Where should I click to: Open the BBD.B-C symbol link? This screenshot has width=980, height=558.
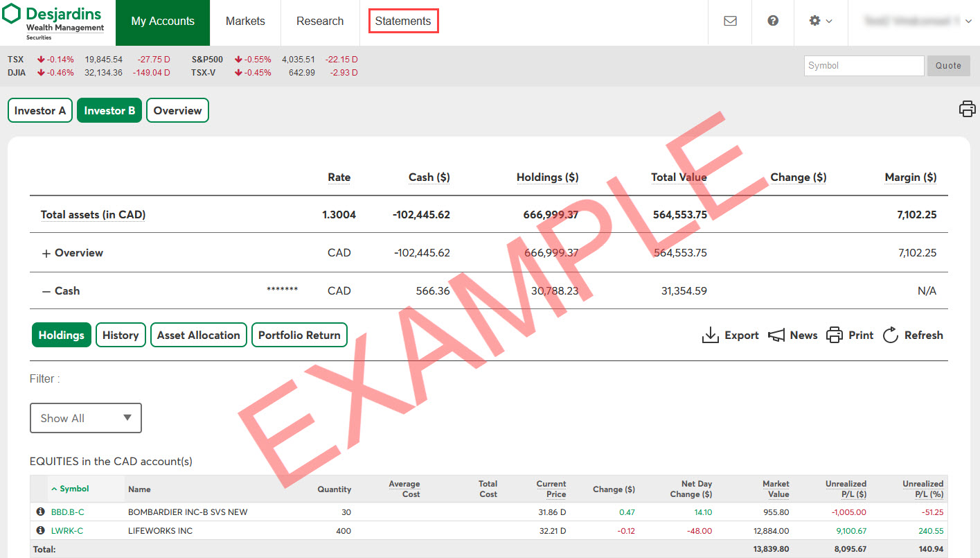(x=67, y=512)
